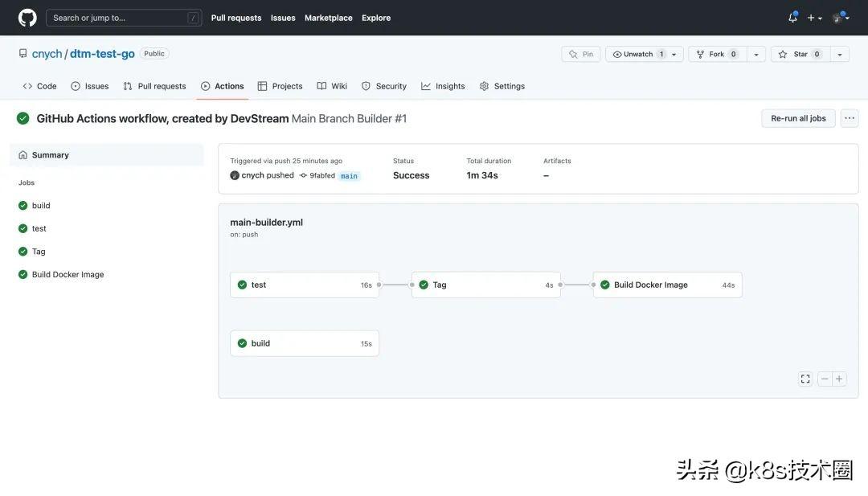Go to Explore
The image size is (868, 496).
tap(376, 18)
